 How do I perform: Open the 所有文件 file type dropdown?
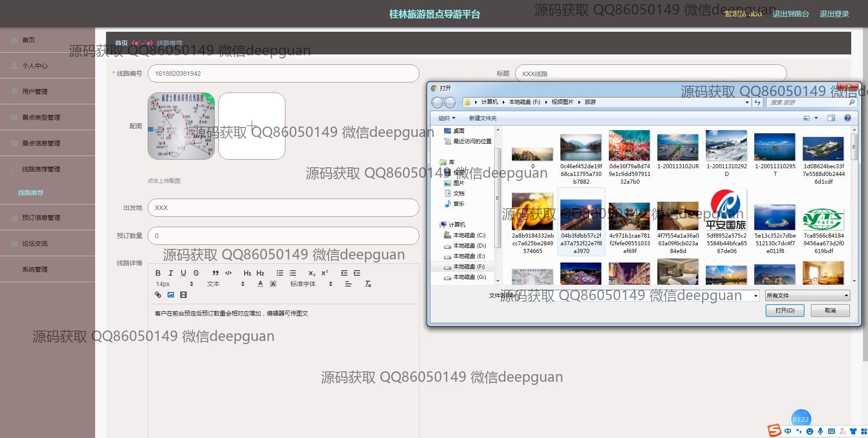(807, 296)
